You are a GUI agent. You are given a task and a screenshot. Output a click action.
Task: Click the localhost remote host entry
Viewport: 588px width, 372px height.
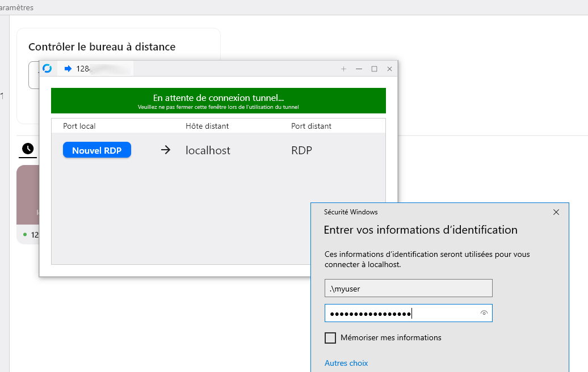click(207, 150)
